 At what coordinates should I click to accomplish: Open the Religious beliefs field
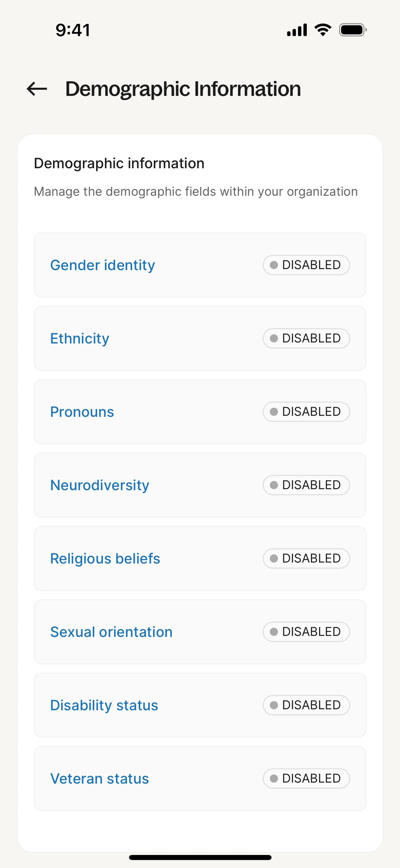[105, 558]
